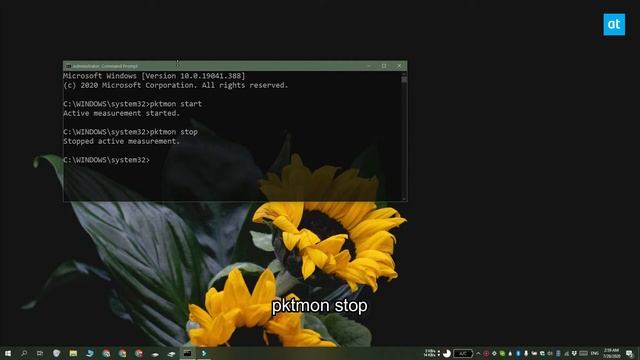Click the Command Prompt scrollbar up arrow
This screenshot has height=360, width=640.
pyautogui.click(x=404, y=74)
